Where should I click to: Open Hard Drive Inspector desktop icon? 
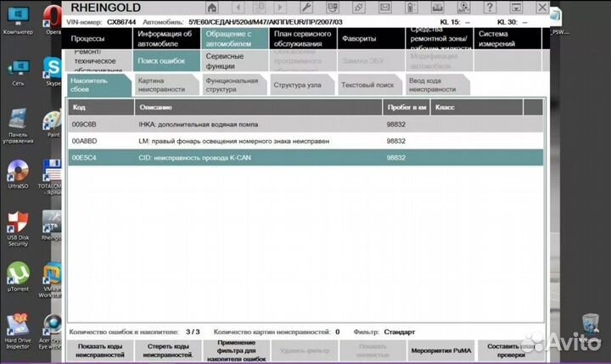[x=18, y=331]
